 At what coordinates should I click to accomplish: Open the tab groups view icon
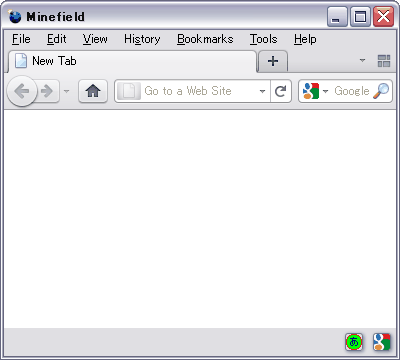384,61
